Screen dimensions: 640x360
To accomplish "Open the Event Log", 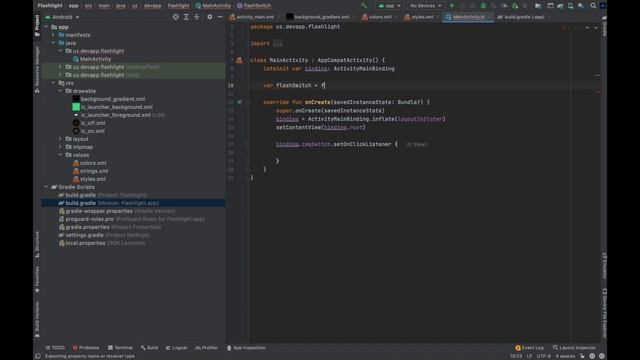I will [x=529, y=348].
